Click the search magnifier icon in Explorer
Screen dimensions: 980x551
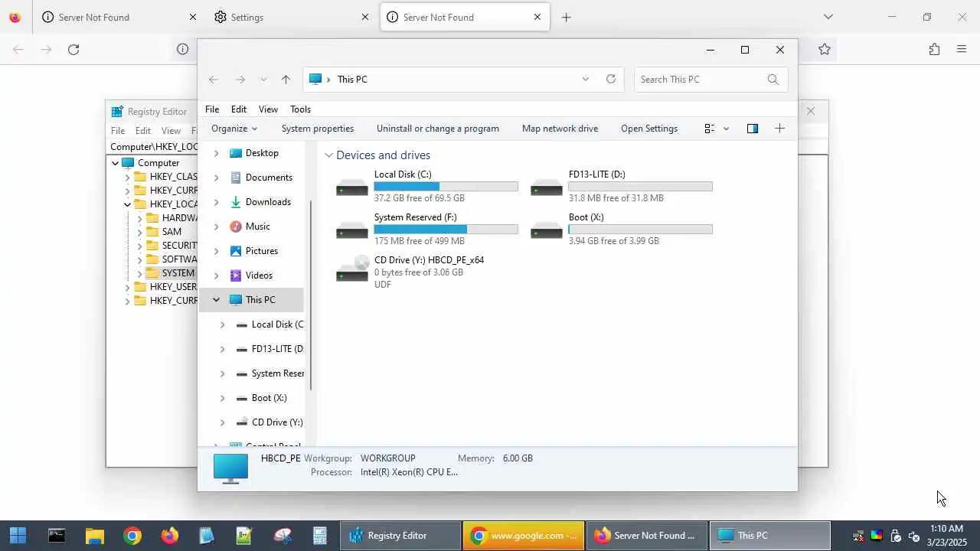(x=773, y=80)
